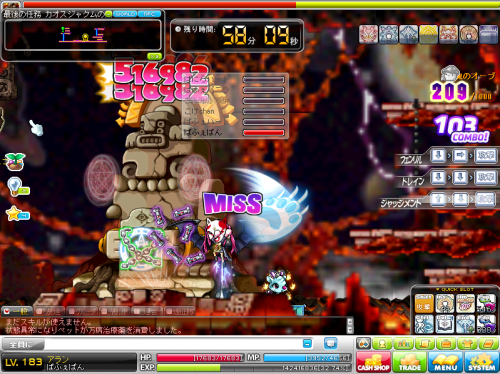
Task: Click the blue MP bar
Action: (x=307, y=358)
